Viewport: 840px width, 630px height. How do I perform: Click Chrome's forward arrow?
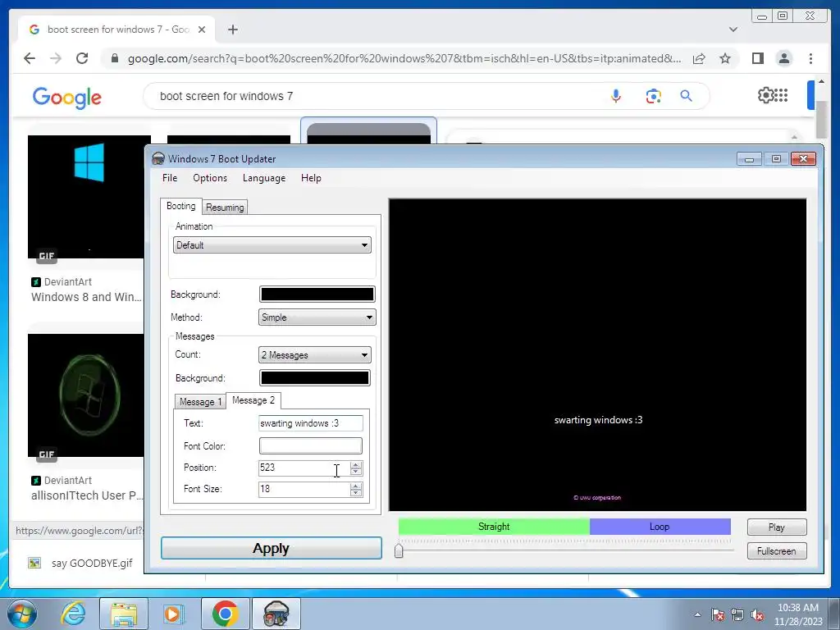(56, 58)
